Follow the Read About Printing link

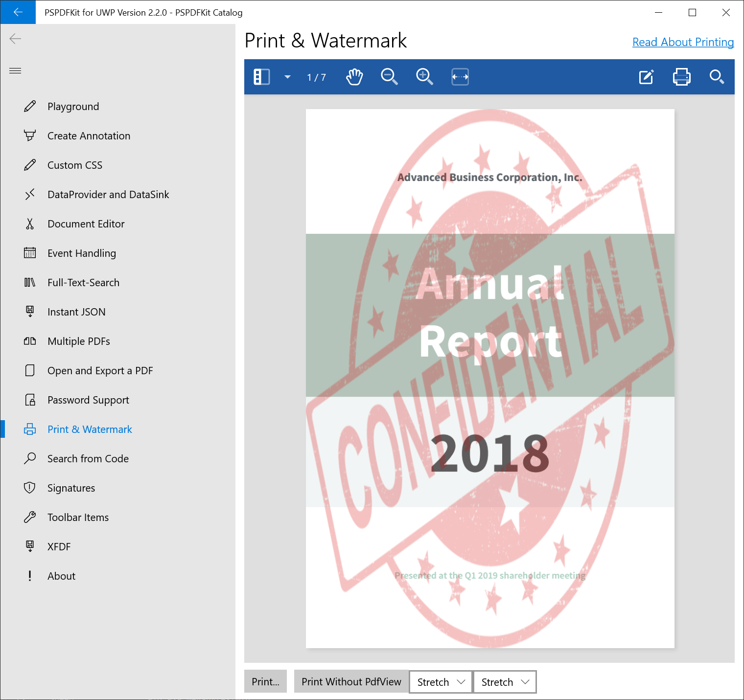683,42
